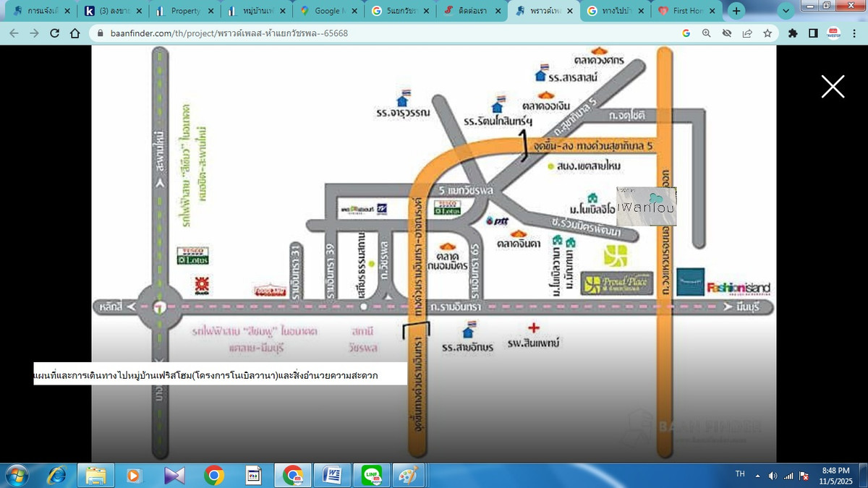Viewport: 868px width, 488px height.
Task: Open the system volume control
Action: 773,475
